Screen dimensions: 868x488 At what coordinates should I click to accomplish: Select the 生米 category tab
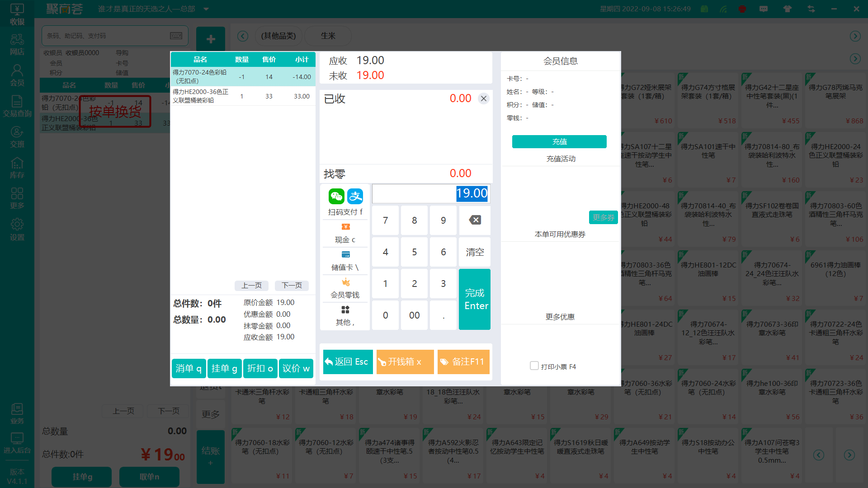point(328,36)
